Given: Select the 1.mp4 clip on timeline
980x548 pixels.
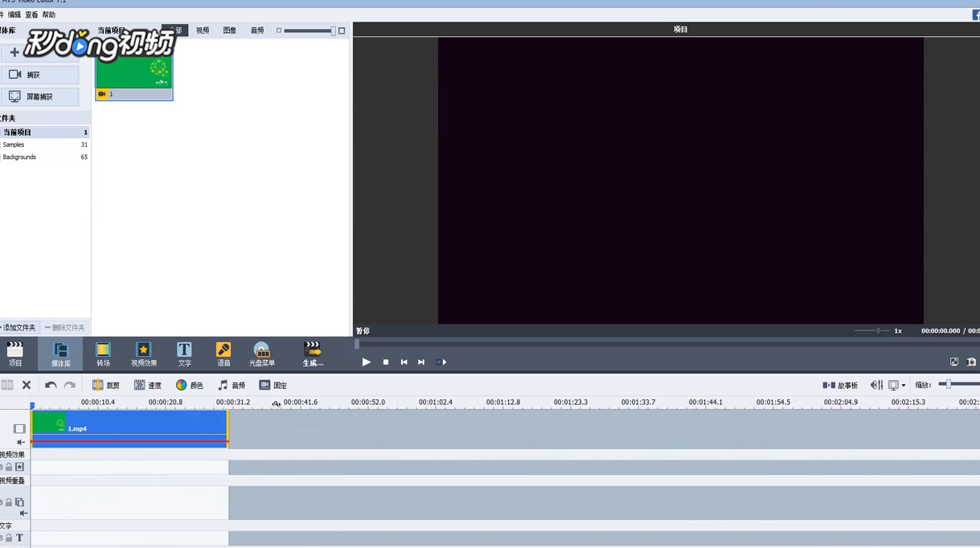Looking at the screenshot, I should [129, 428].
